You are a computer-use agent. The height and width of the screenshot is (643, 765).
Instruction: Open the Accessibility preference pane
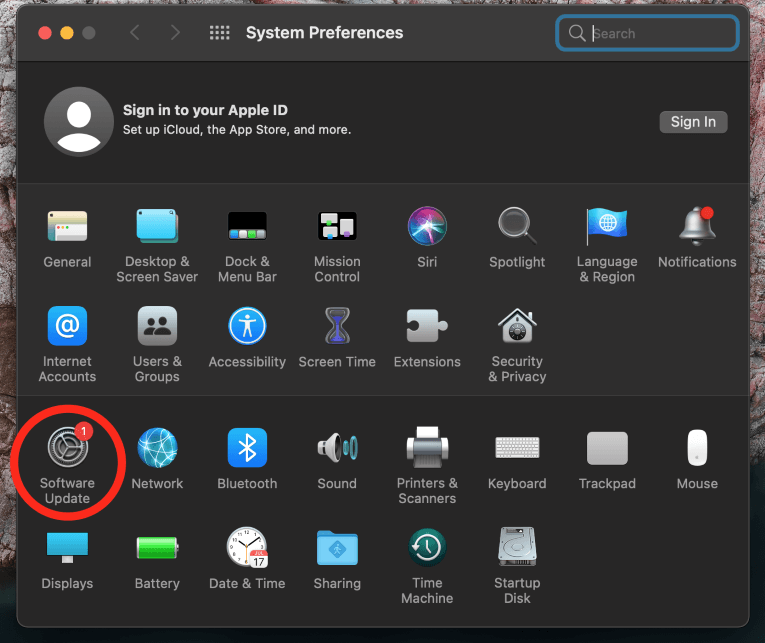point(247,326)
